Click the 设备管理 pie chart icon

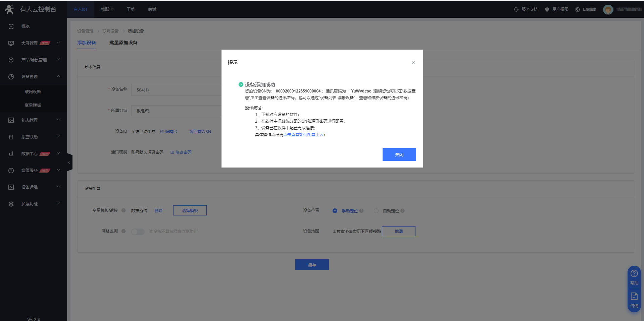click(x=11, y=77)
